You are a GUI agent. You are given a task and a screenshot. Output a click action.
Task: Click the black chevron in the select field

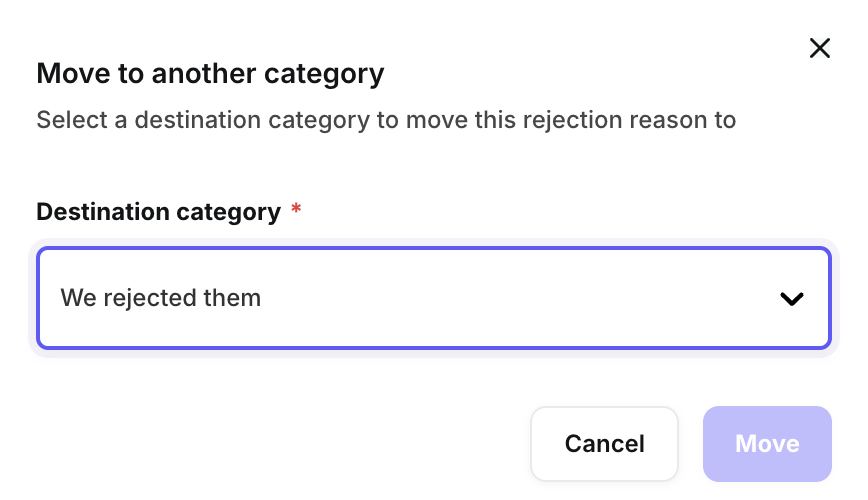click(x=792, y=298)
